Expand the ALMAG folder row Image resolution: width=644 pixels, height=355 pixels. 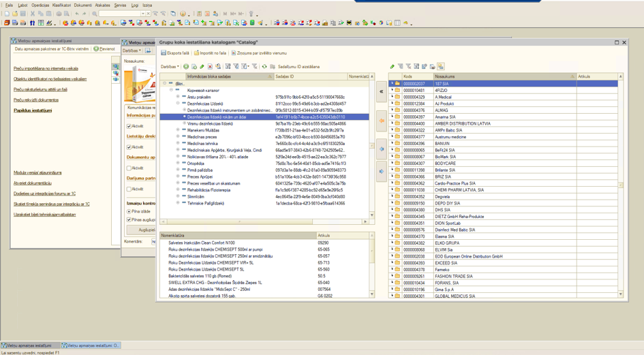point(393,110)
